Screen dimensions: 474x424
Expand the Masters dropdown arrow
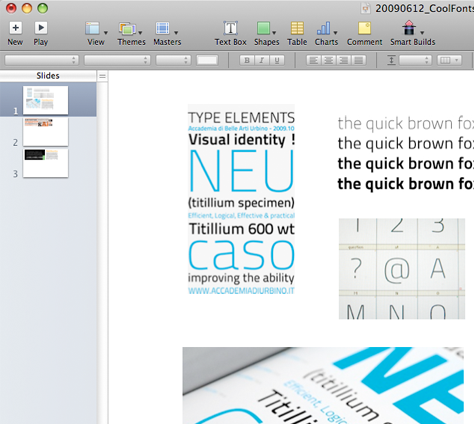tap(176, 33)
